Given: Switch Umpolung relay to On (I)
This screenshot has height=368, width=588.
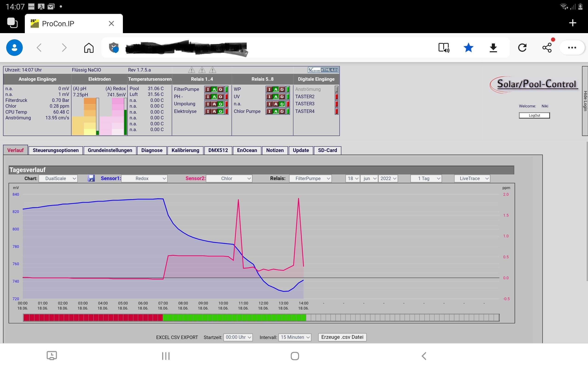Looking at the screenshot, I should click(x=208, y=104).
